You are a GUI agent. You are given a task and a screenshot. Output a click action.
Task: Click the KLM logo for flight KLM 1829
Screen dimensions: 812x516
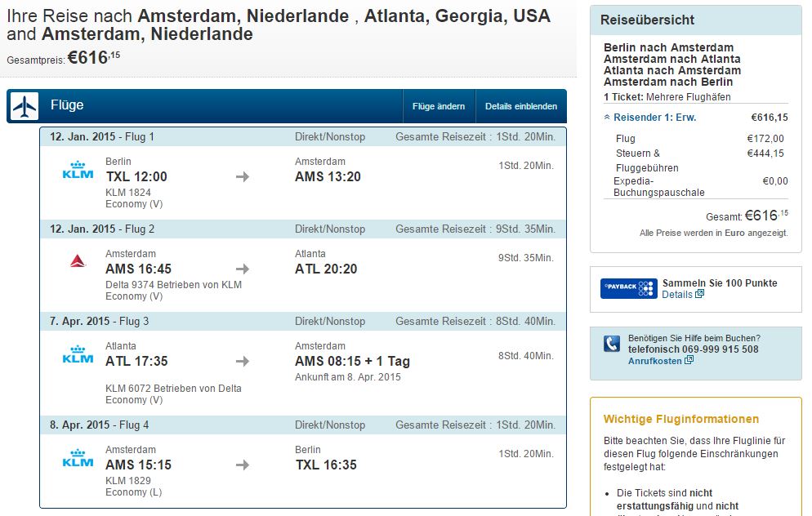[78, 458]
